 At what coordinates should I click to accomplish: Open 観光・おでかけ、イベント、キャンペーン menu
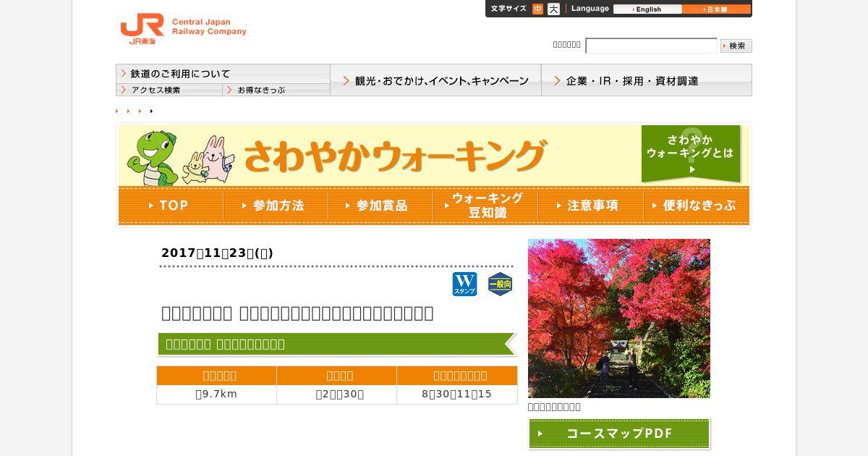coord(435,80)
